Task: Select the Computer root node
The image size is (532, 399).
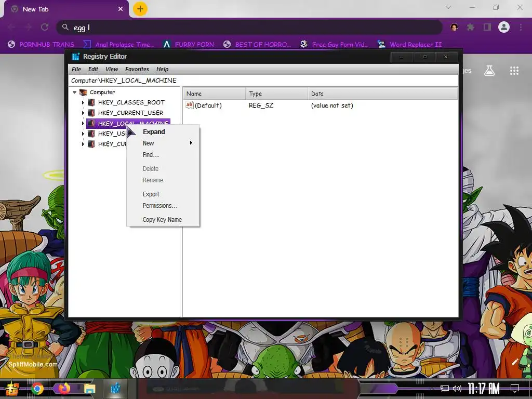Action: (102, 92)
